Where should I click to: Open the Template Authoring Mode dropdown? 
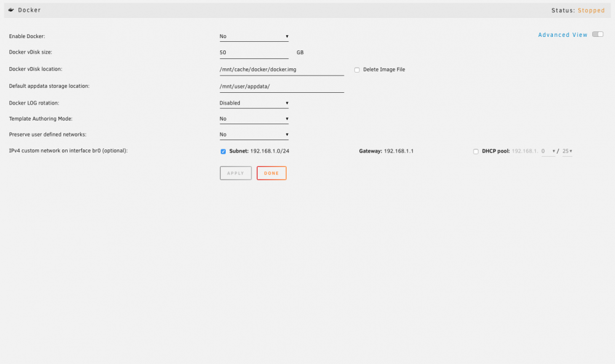(x=254, y=119)
